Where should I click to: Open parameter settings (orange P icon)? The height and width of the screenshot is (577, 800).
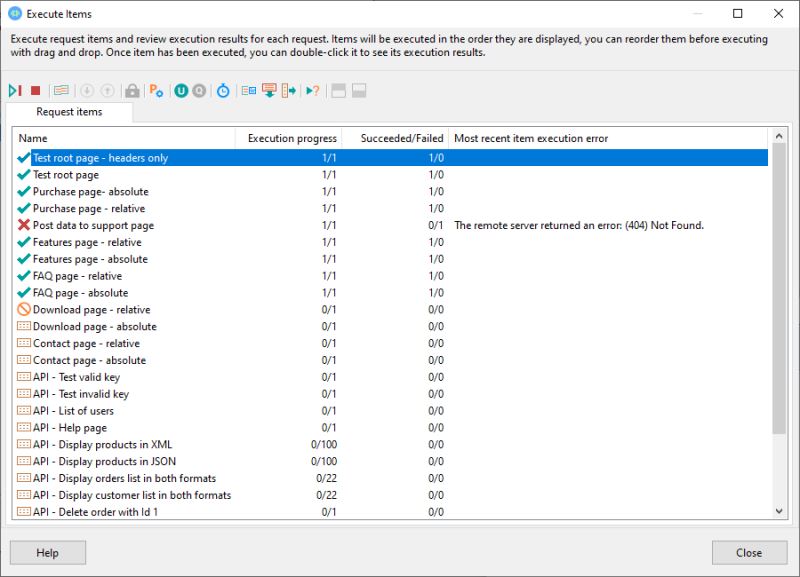(x=156, y=91)
